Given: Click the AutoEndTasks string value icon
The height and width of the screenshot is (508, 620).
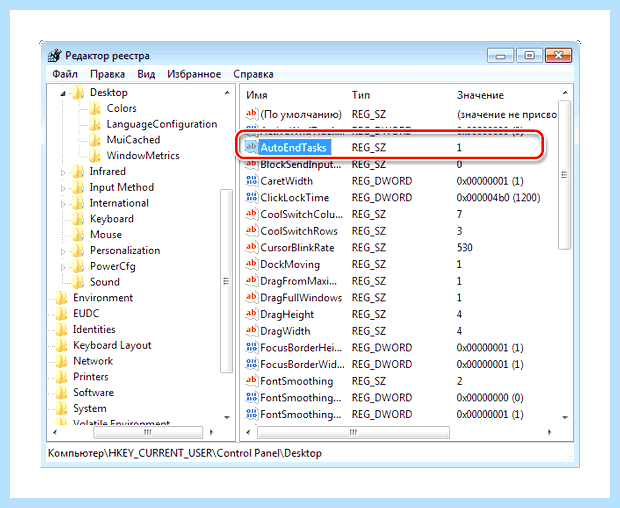Looking at the screenshot, I should 251,147.
